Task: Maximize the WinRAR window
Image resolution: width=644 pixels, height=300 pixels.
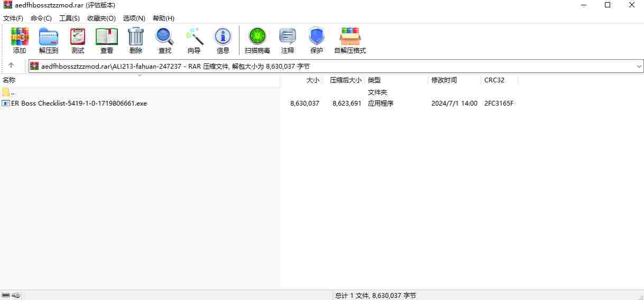Action: point(608,5)
